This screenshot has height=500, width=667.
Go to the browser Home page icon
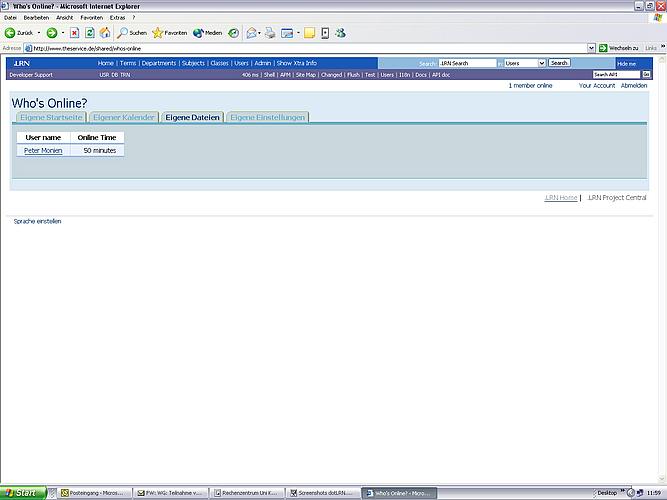pos(105,33)
